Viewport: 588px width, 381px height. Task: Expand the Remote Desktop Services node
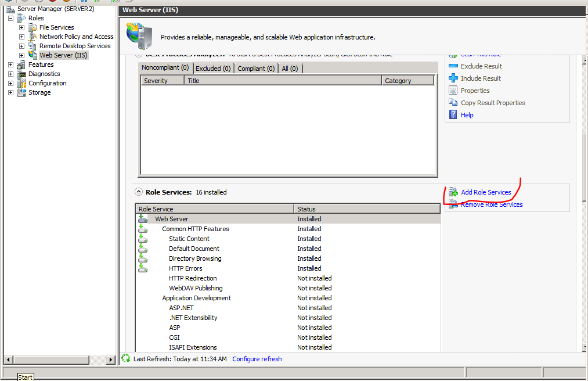click(x=21, y=46)
